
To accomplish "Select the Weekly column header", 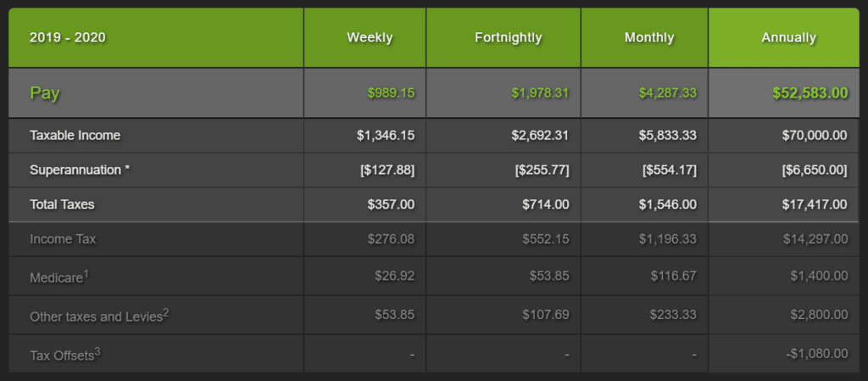I will (370, 37).
